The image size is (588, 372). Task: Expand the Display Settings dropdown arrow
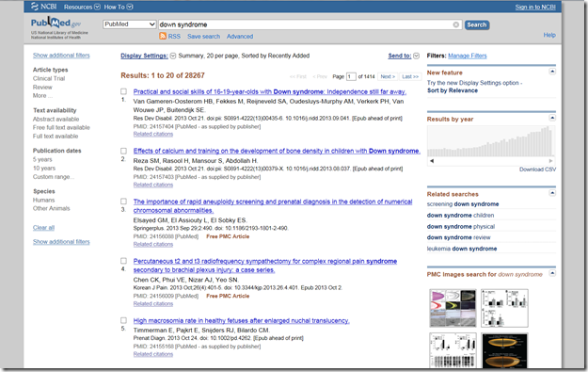[x=173, y=56]
